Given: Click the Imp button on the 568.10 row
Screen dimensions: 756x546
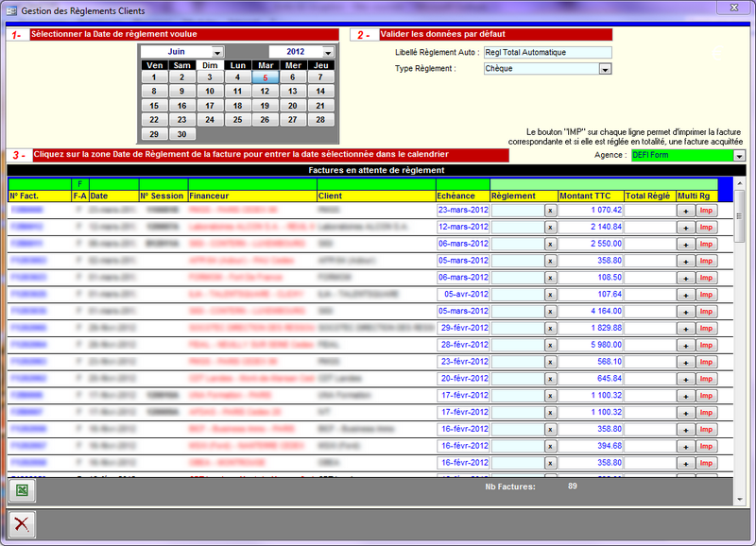Looking at the screenshot, I should coord(706,361).
